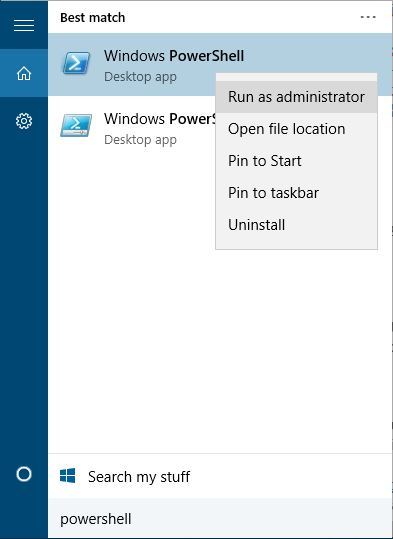Image resolution: width=393 pixels, height=539 pixels.
Task: Select Open file location
Action: click(296, 129)
